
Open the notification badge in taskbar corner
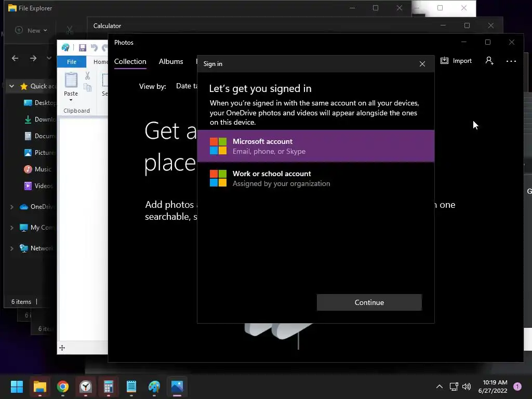517,387
